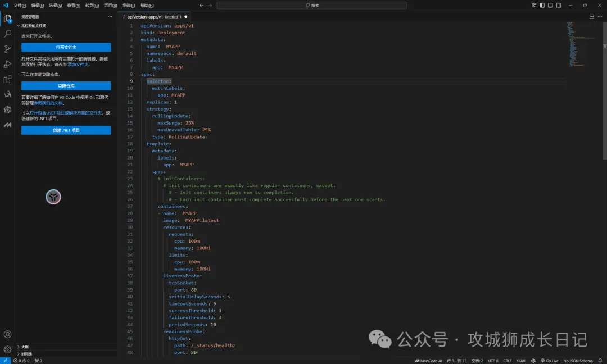This screenshot has height=364, width=607.
Task: Open the 文件(F) menu
Action: coord(20,6)
